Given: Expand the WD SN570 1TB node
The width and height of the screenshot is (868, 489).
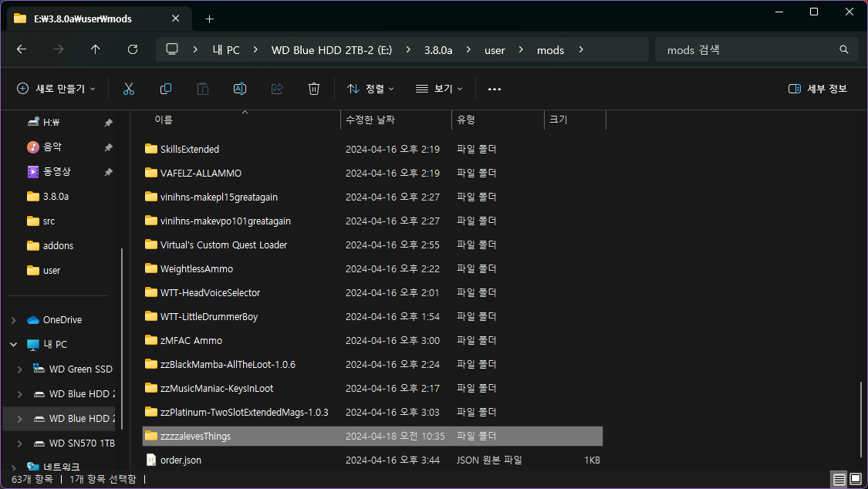Looking at the screenshot, I should click(x=20, y=443).
